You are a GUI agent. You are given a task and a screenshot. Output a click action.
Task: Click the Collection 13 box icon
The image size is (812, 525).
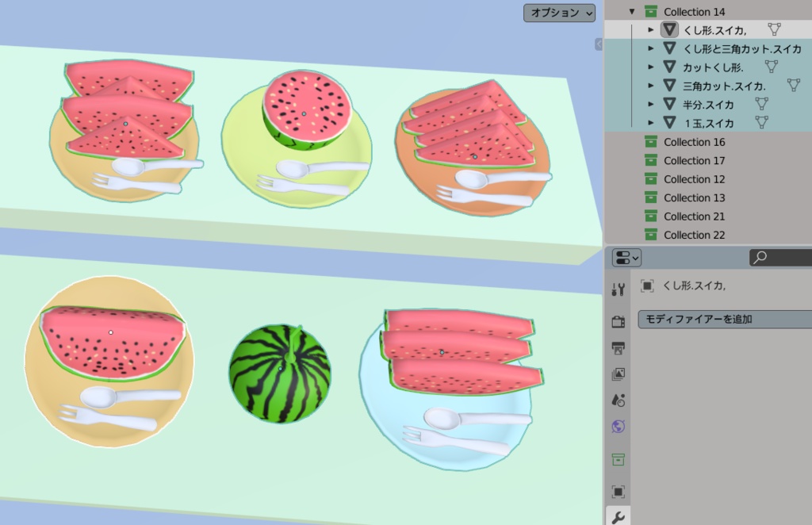(x=651, y=197)
